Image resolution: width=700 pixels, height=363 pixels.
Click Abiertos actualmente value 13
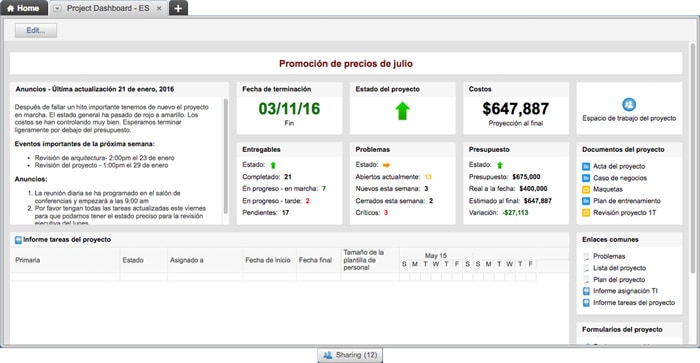pos(428,177)
